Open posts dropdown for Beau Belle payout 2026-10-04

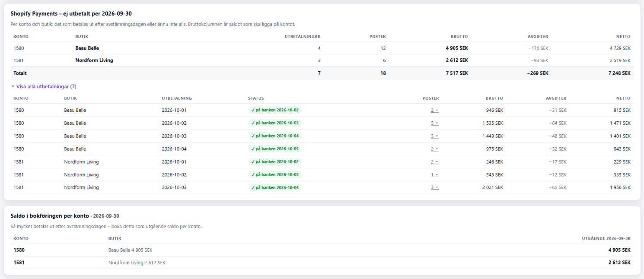pos(434,149)
